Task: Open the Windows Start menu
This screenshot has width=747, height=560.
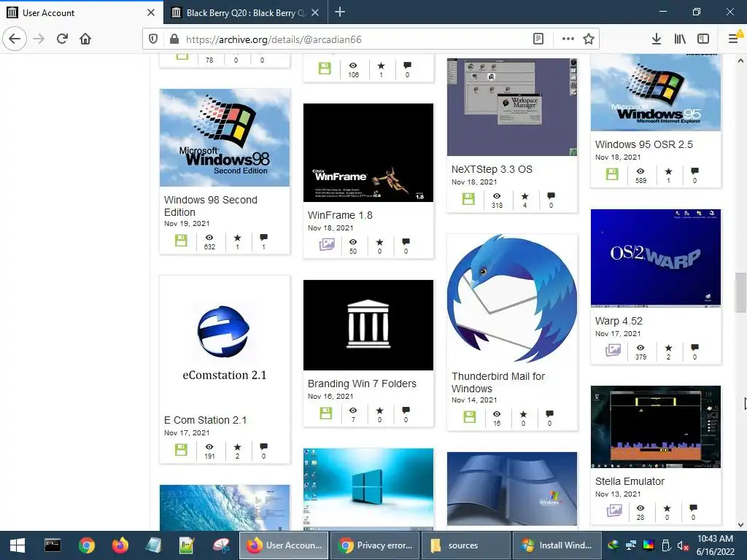Action: [18, 545]
